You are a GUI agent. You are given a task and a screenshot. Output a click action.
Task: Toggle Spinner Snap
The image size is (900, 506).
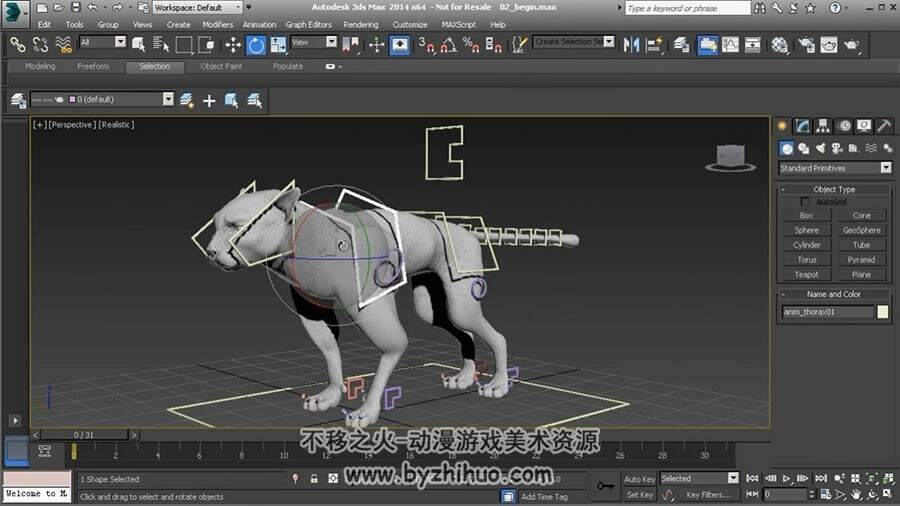pos(494,44)
